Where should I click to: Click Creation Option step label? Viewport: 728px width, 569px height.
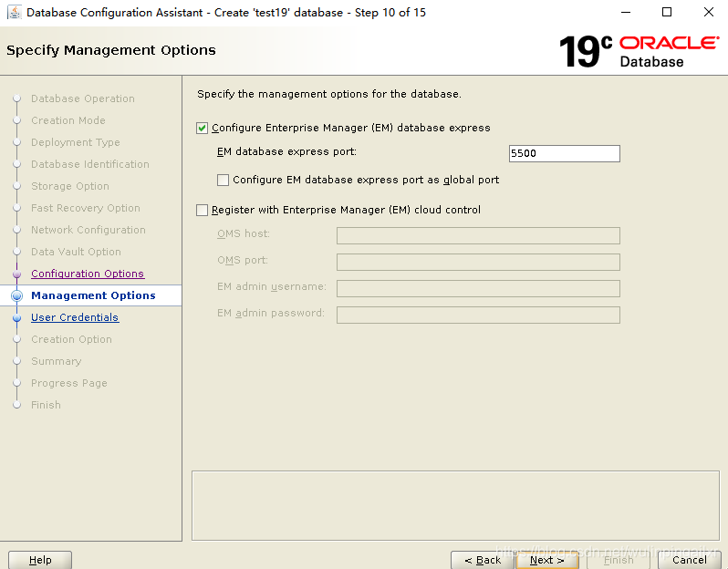click(x=71, y=339)
